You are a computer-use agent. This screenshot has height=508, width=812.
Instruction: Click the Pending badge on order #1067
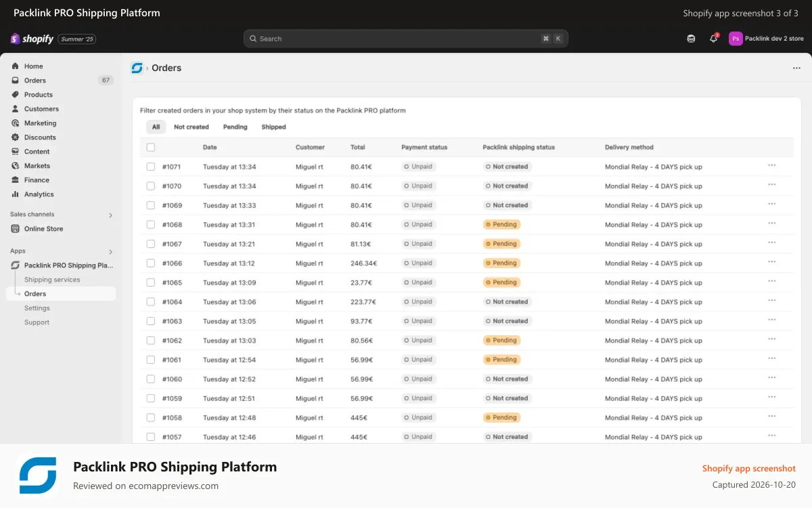click(x=501, y=244)
